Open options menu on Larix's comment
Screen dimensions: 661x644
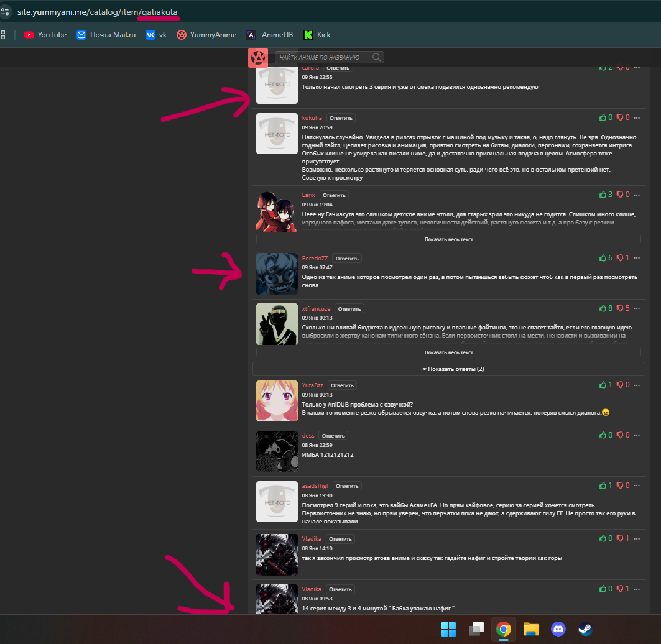(637, 195)
